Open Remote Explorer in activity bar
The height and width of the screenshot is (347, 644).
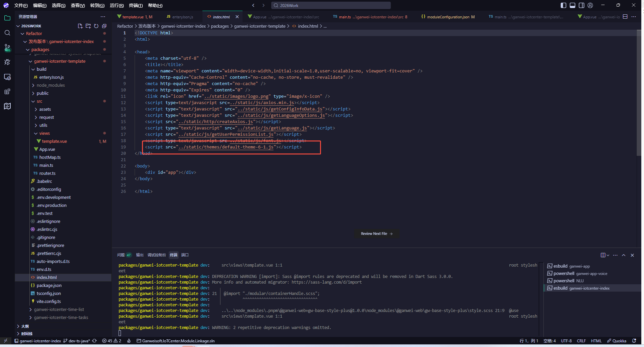pos(7,77)
